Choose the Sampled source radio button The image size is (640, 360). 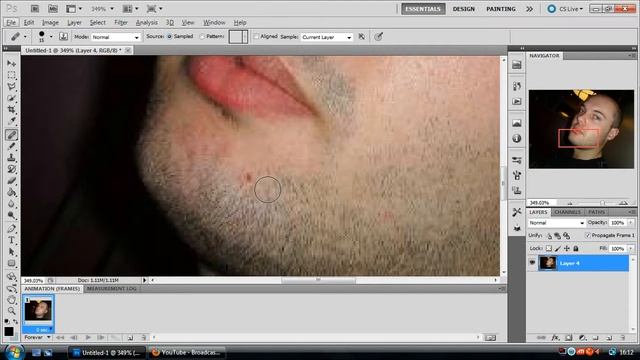tap(169, 37)
